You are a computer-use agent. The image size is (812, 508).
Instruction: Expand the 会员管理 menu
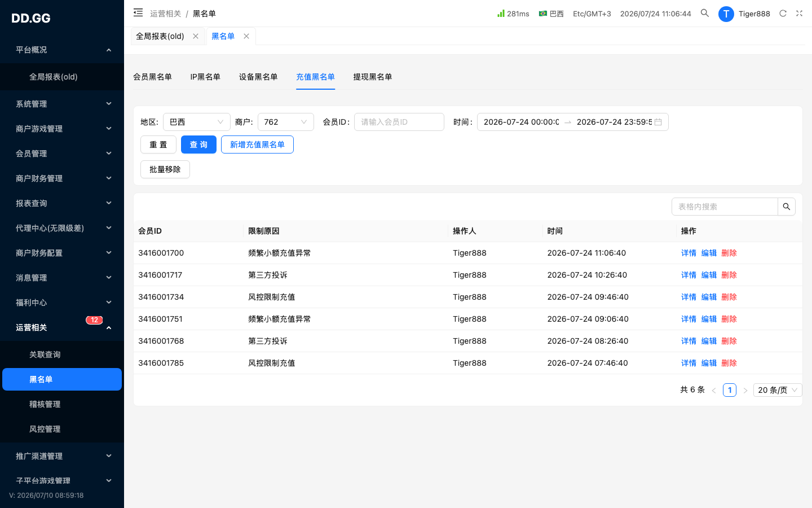pyautogui.click(x=62, y=154)
